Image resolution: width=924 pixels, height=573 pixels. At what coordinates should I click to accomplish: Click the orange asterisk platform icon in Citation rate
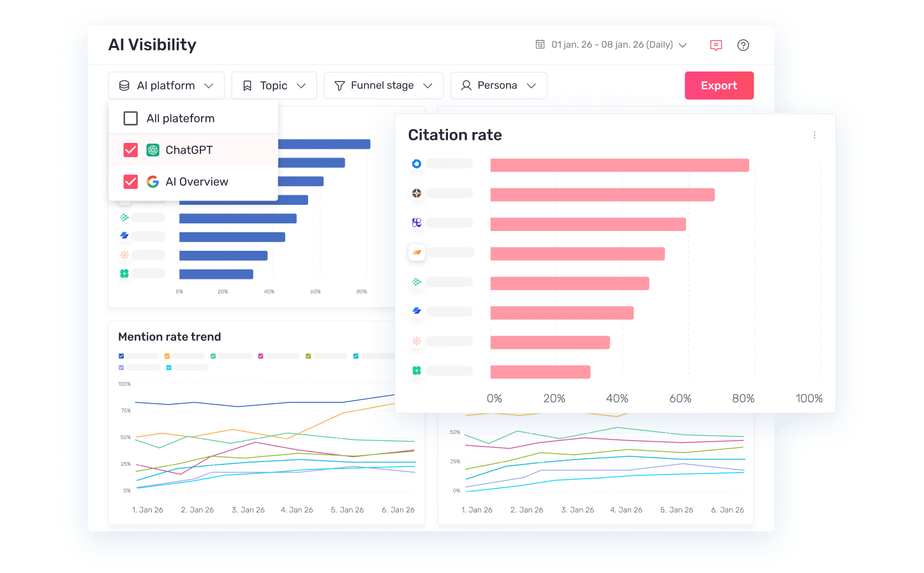point(416,341)
